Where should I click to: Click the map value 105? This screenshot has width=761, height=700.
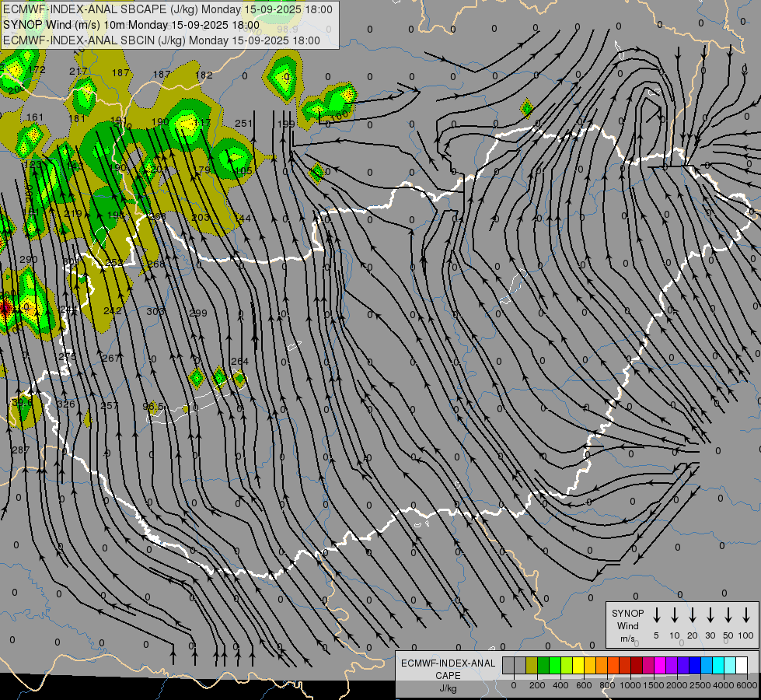tap(243, 170)
